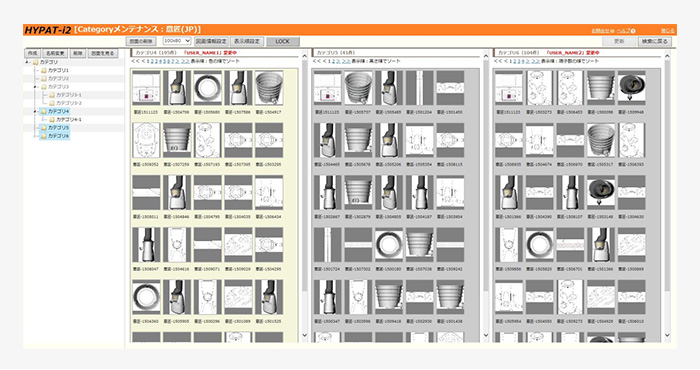
Task: Select line-drawing thumbnail 意匠-1505273 in カテゴリ6 pane
Action: pos(539,88)
